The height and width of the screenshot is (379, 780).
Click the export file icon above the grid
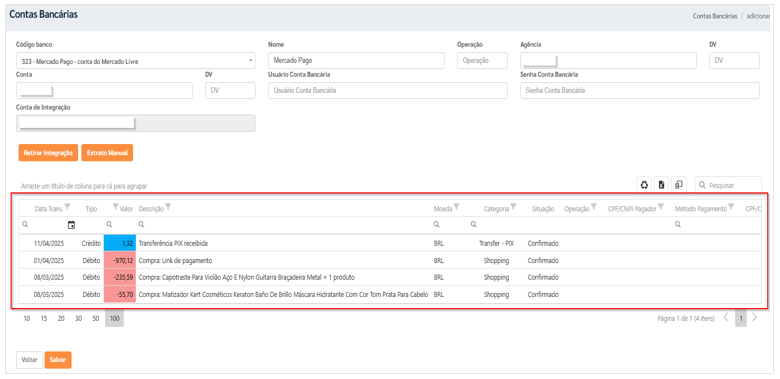(x=662, y=185)
